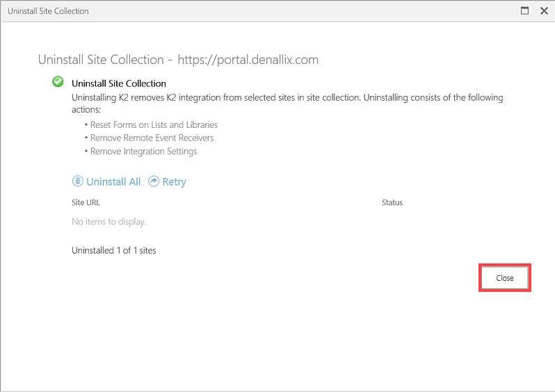Screen dimensions: 555x392
Task: Click the Site URL column header
Action: 86,203
